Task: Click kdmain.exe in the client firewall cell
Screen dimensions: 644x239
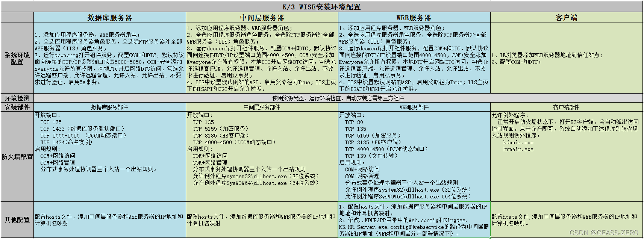Action: (518, 142)
